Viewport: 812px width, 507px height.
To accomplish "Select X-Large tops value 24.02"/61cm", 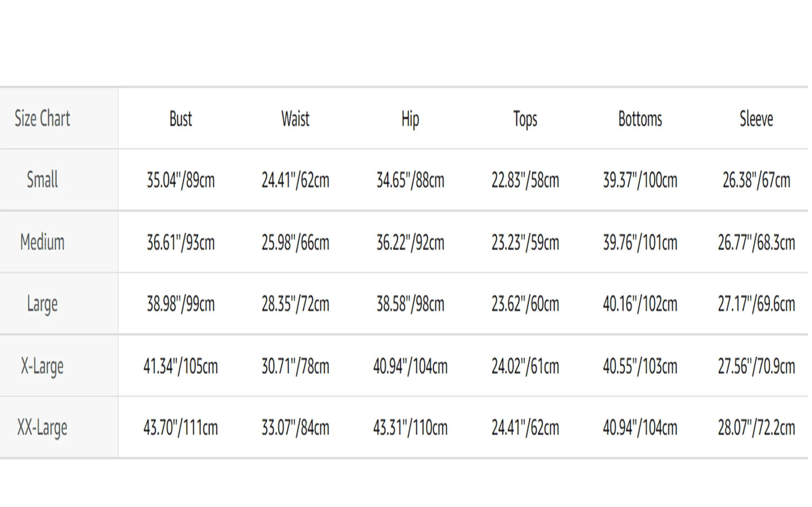I will point(525,366).
